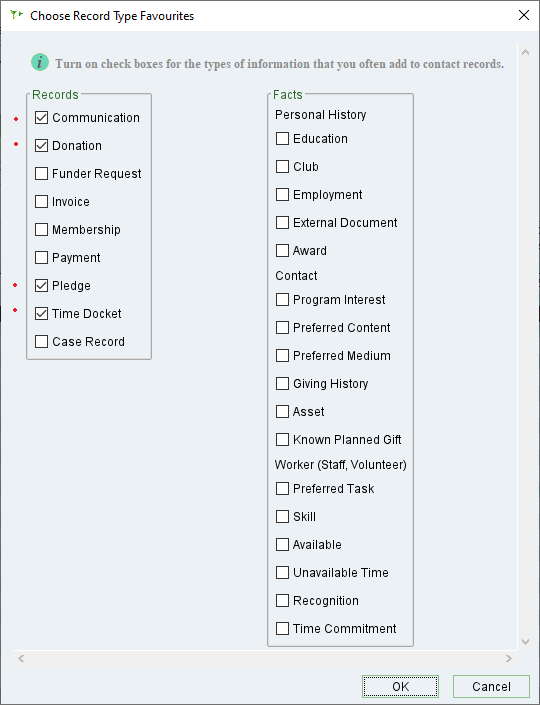Image resolution: width=540 pixels, height=705 pixels.
Task: Disable the Donation record favourite
Action: point(41,146)
